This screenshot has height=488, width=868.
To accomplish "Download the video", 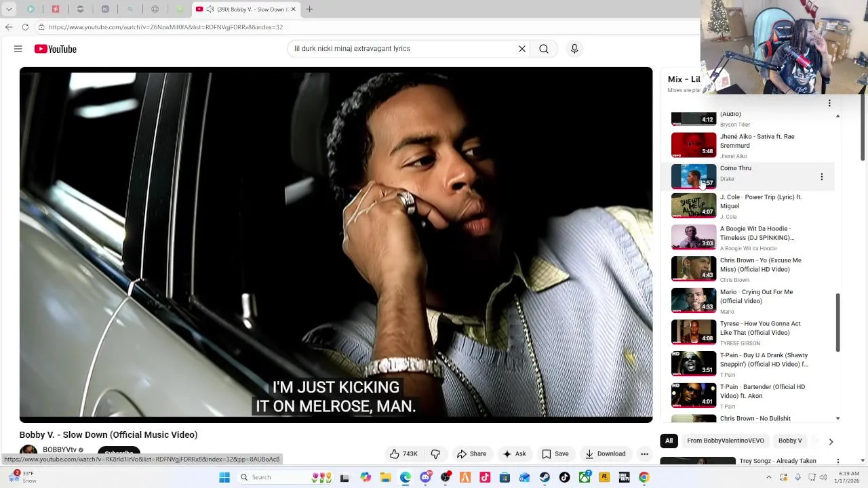I will pyautogui.click(x=605, y=454).
